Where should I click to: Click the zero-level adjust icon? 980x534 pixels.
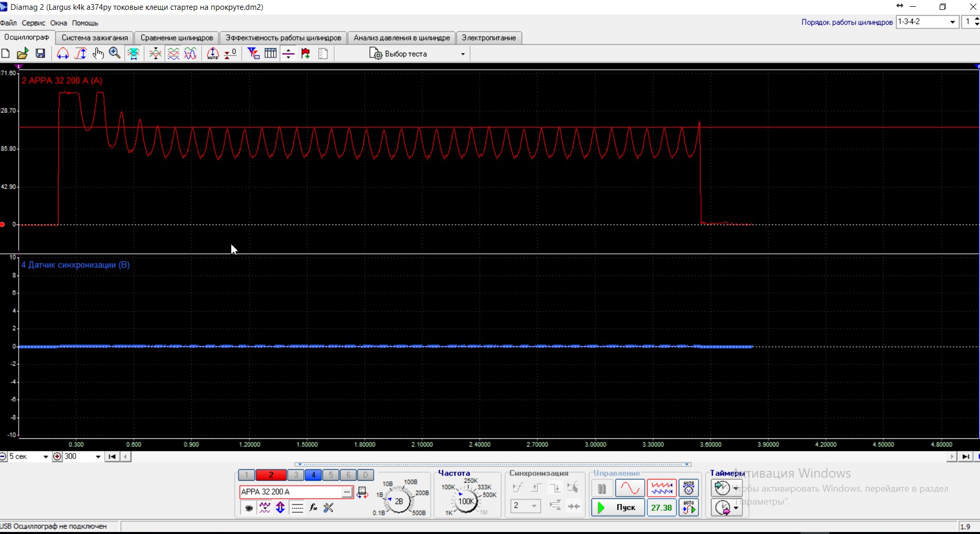click(x=230, y=54)
